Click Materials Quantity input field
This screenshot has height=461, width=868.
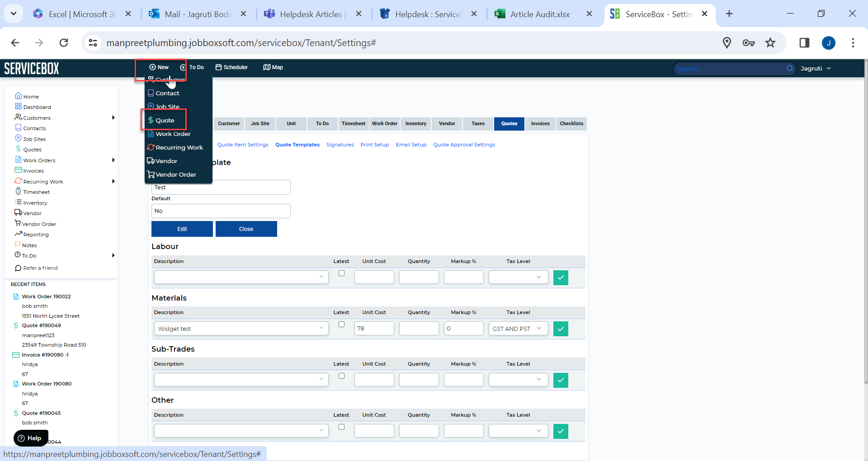(419, 329)
